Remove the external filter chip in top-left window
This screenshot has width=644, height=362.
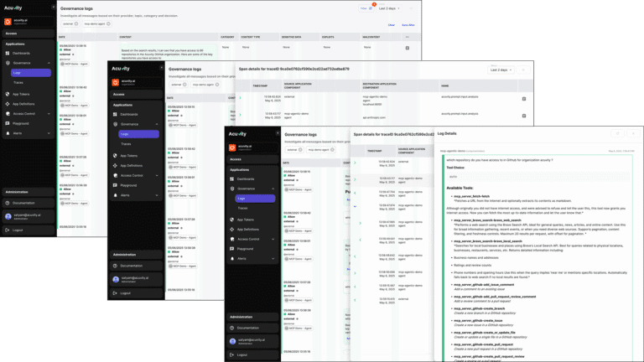[75, 25]
